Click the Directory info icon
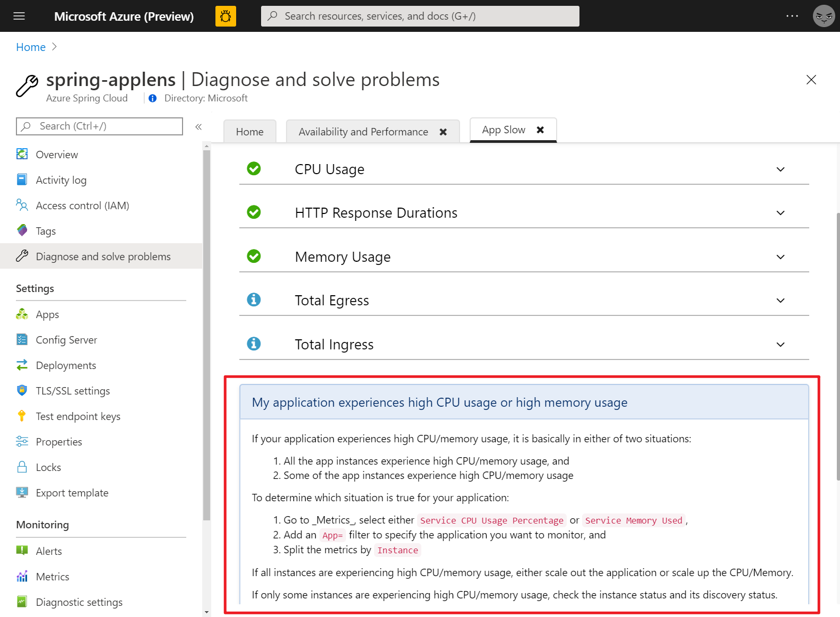Viewport: 840px width, 617px height. pyautogui.click(x=153, y=98)
